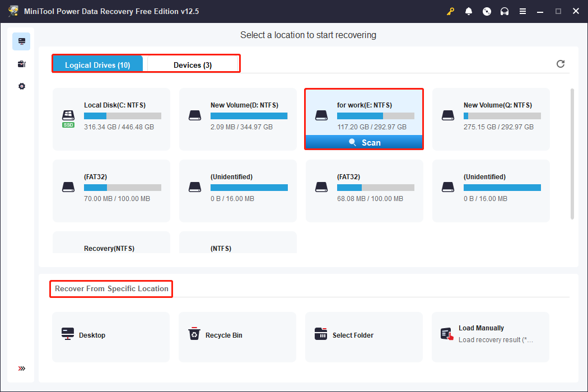The image size is (588, 392).
Task: Select the recovery computer icon in sidebar
Action: coord(21,41)
